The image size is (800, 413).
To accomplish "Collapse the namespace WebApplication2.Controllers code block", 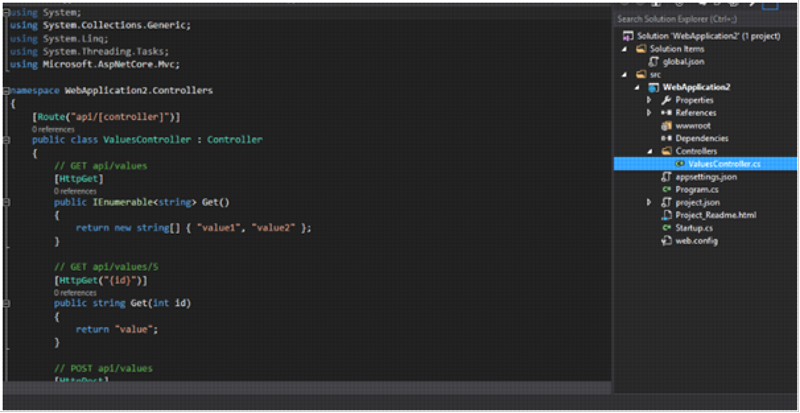I will click(x=6, y=91).
